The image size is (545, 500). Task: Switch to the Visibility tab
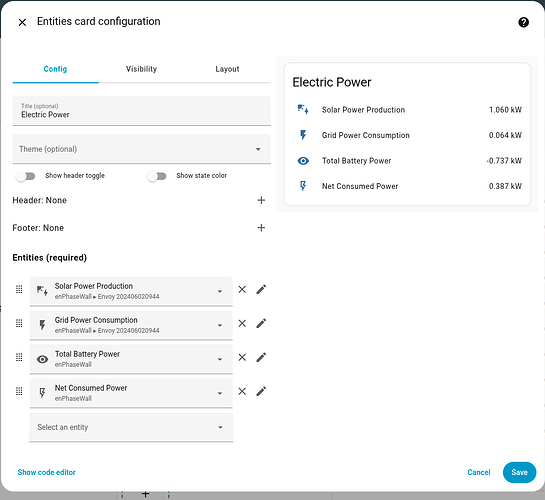[x=141, y=69]
